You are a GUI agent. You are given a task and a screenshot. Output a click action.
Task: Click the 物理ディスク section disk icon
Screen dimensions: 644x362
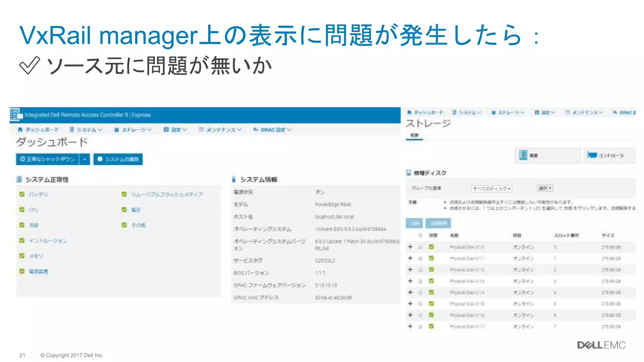[408, 173]
